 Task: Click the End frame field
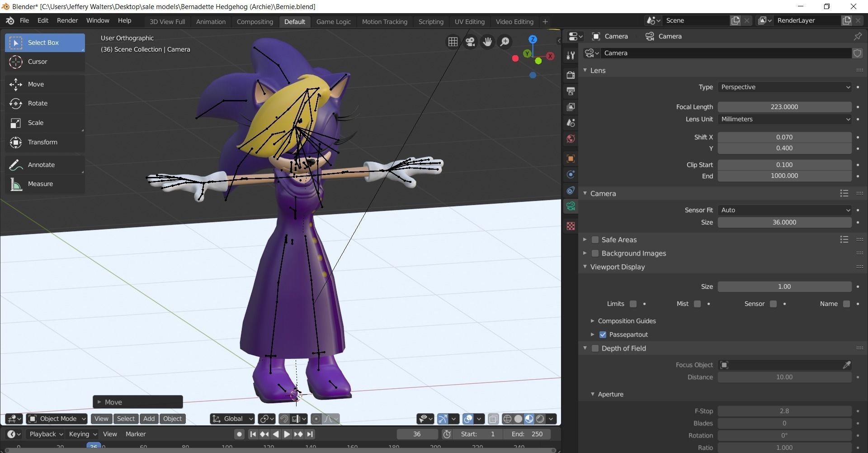pos(528,434)
